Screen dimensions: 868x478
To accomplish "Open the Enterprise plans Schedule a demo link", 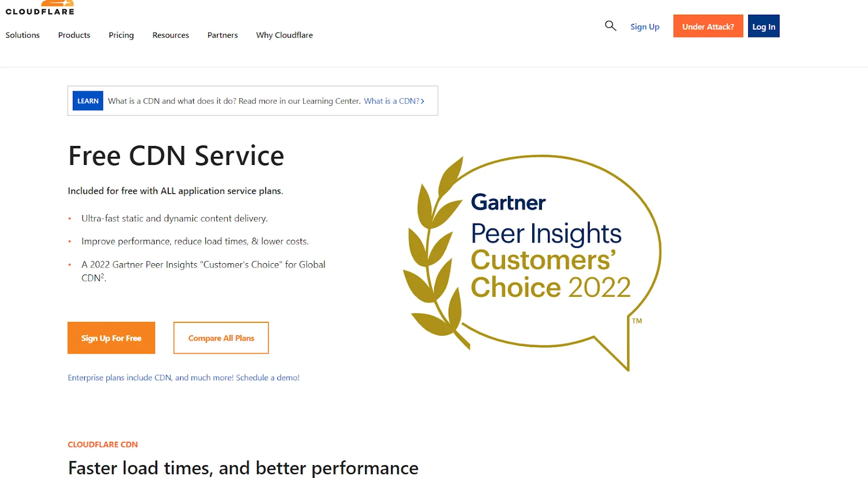I will point(183,378).
